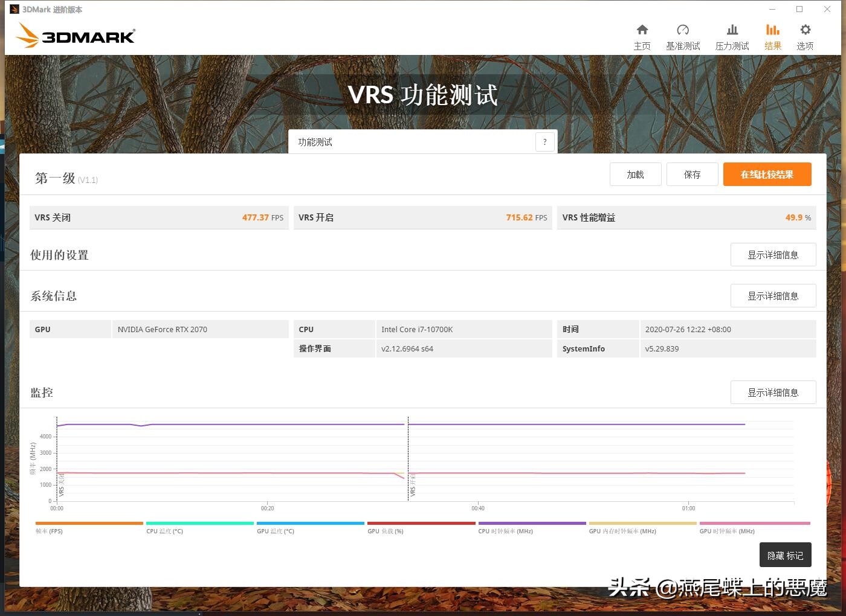Screen dimensions: 846x616
Task: Open help via the question mark icon
Action: [544, 141]
